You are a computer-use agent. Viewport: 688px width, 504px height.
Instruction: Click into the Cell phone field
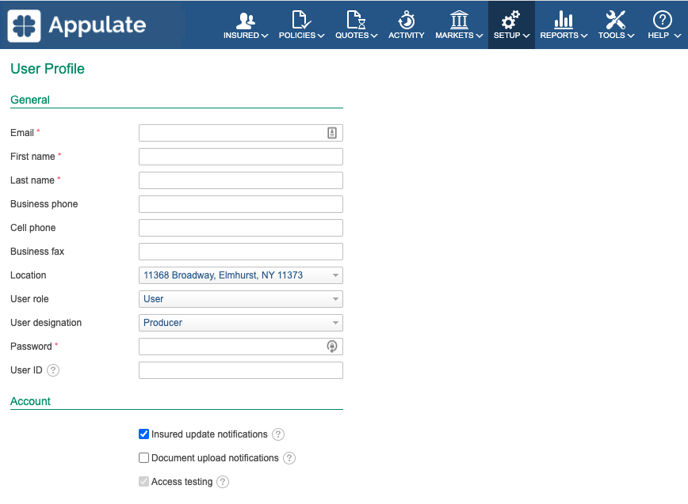pyautogui.click(x=241, y=228)
